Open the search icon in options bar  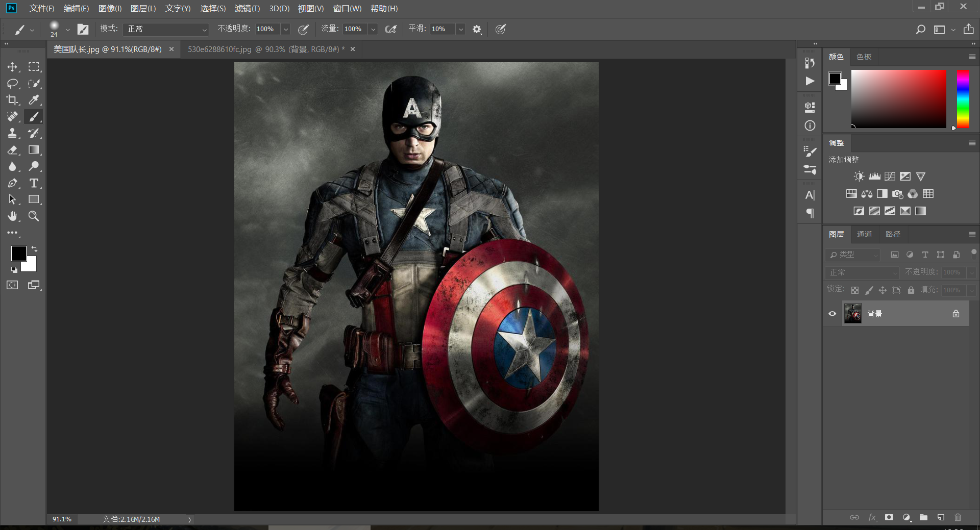click(920, 29)
